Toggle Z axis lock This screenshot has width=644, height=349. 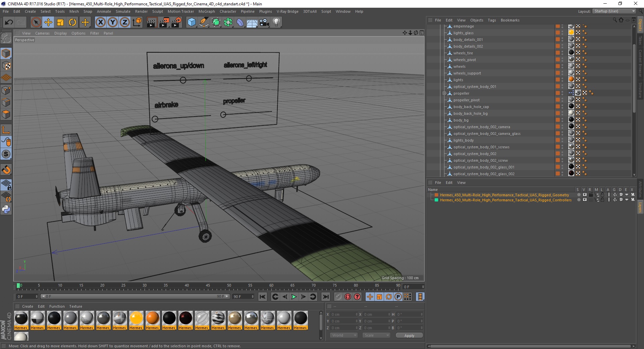coord(125,22)
